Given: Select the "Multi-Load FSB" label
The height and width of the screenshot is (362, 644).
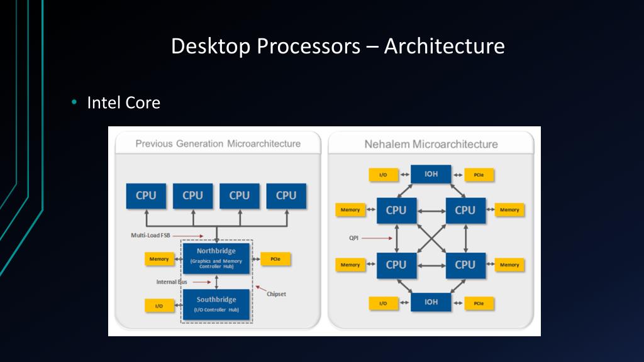Looking at the screenshot, I should tap(150, 235).
